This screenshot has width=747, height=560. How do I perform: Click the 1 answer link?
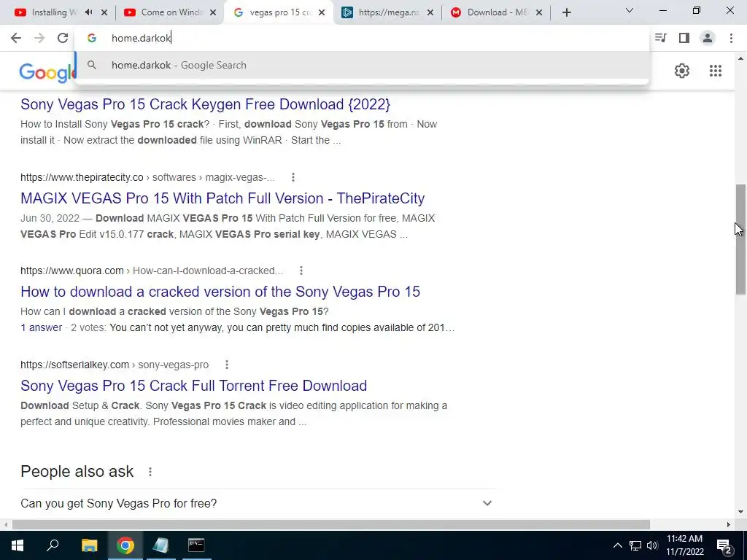[41, 327]
